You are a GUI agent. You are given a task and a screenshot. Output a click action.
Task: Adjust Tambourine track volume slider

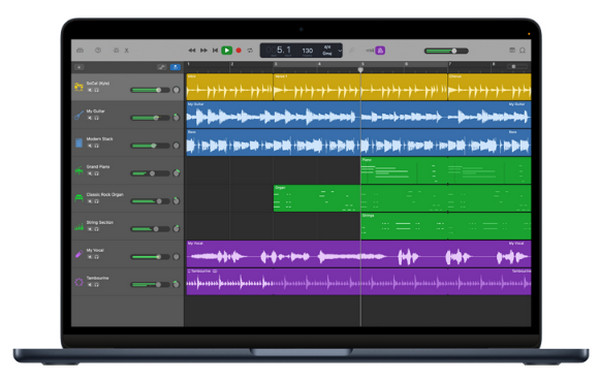(x=150, y=285)
